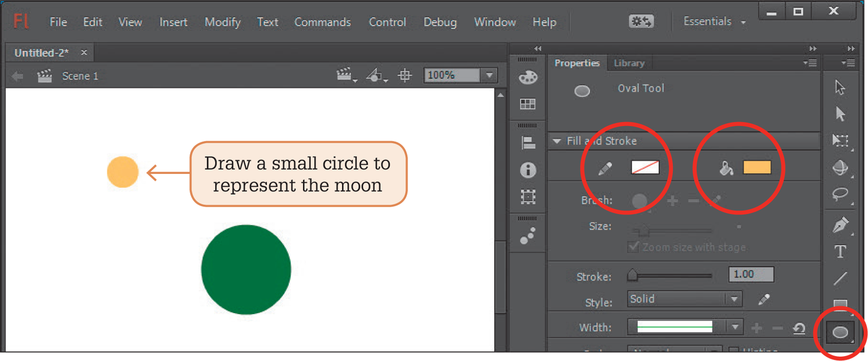Reset the width profile
Viewport: 868px width, 361px height.
[x=799, y=328]
